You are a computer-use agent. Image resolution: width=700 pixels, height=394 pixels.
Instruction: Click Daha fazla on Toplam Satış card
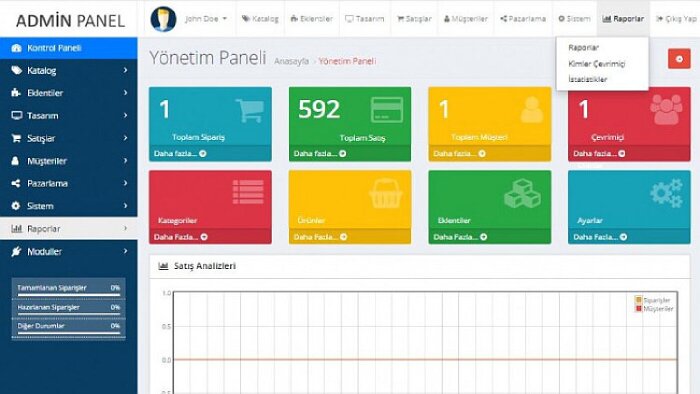320,153
